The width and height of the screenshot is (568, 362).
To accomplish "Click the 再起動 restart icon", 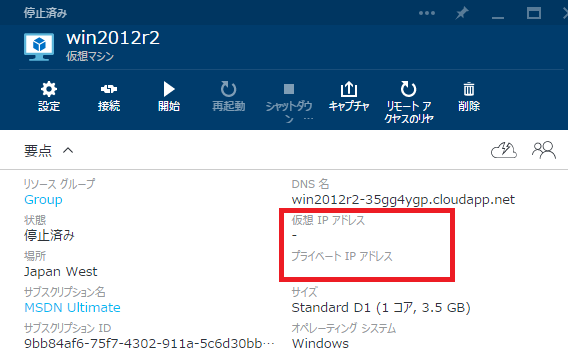I will [229, 89].
